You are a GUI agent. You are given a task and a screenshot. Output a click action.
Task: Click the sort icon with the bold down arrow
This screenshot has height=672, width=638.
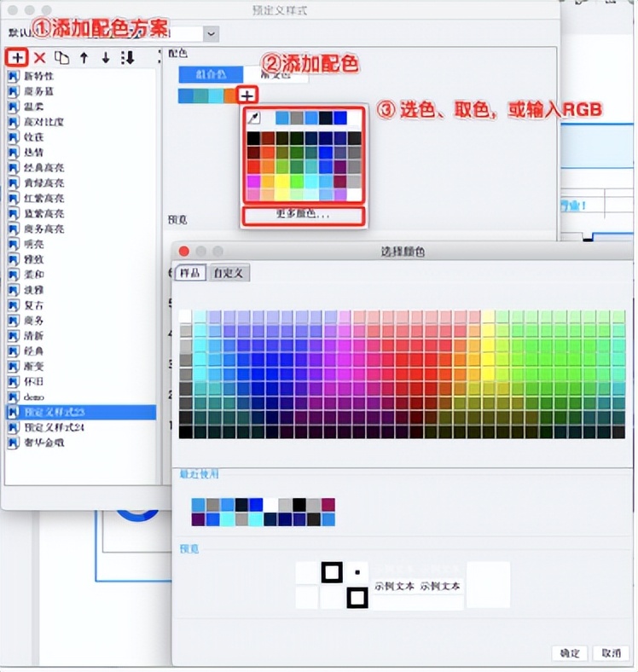(x=128, y=57)
